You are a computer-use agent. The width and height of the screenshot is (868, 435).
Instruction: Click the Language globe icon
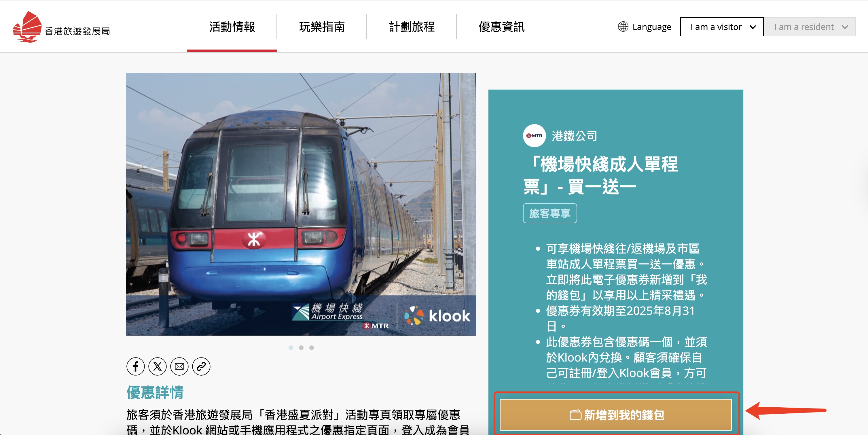623,27
